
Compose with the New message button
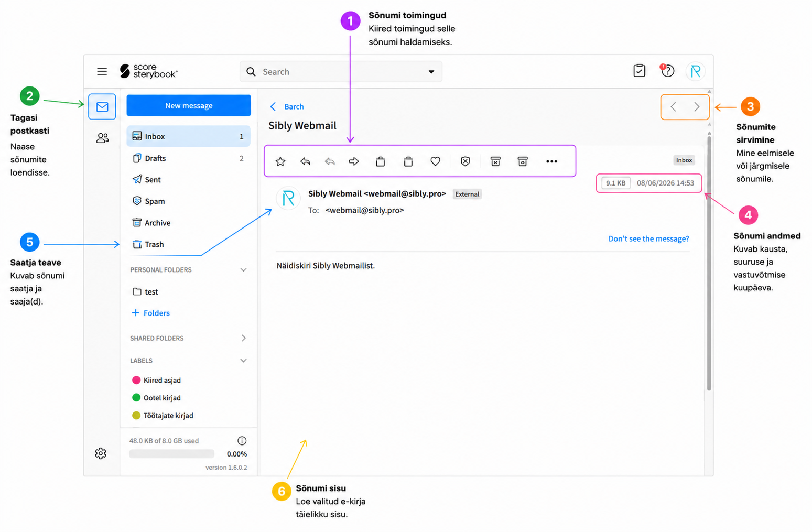tap(189, 105)
